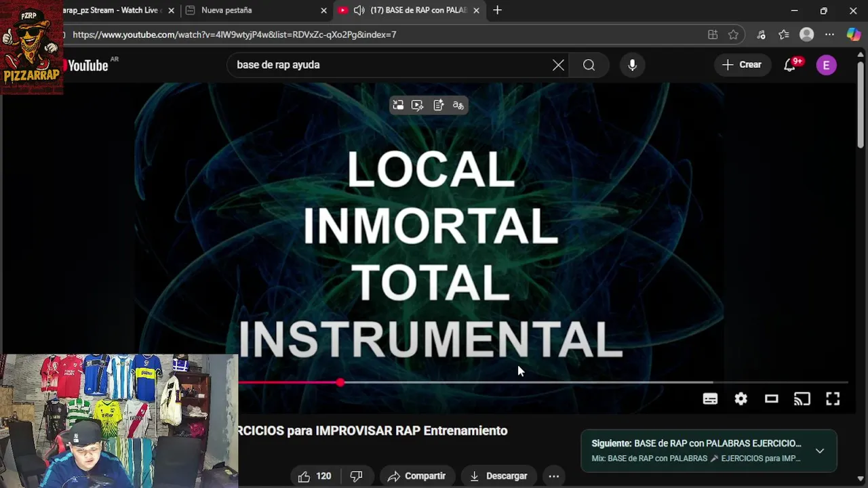Click the video enhance icon in overlay
The image size is (868, 488).
418,105
